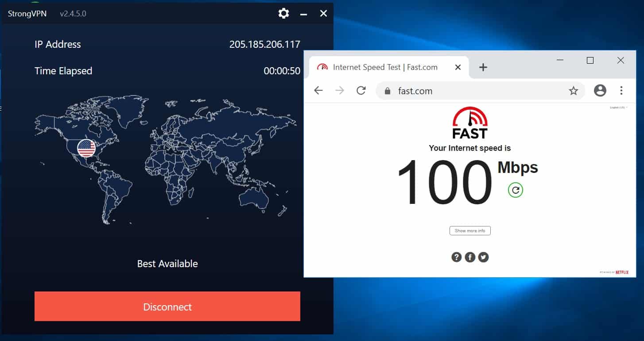Screen dimensions: 644x341
Task: Click the Time Elapsed label
Action: point(63,71)
